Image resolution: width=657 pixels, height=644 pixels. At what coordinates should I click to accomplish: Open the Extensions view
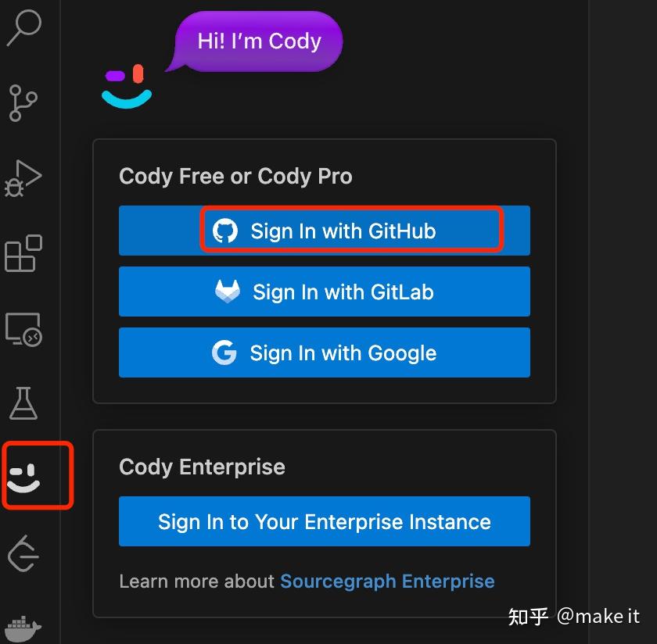pyautogui.click(x=23, y=253)
